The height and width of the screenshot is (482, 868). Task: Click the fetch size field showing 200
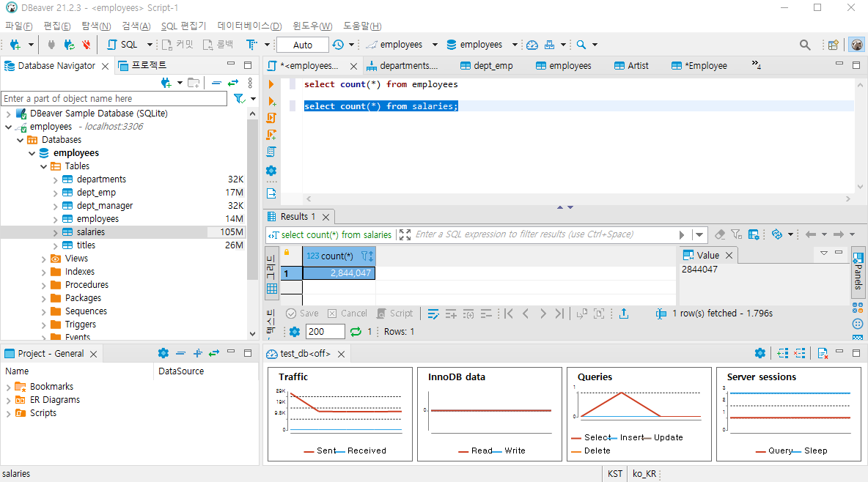[325, 332]
